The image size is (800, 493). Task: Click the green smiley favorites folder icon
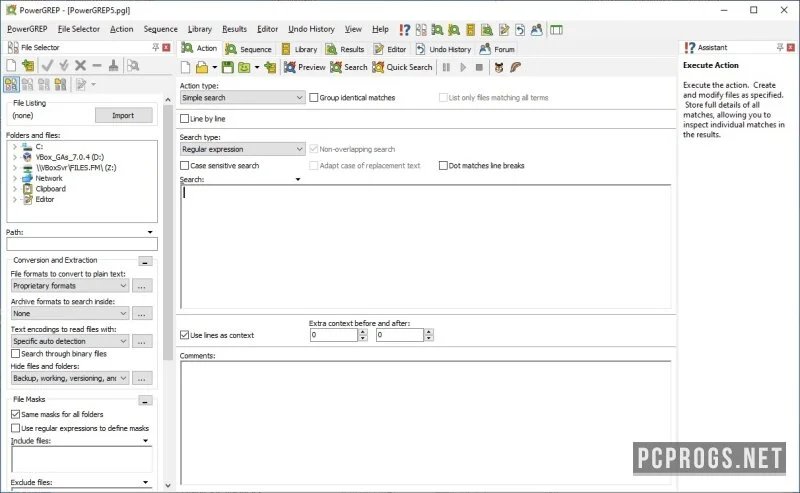tap(244, 67)
